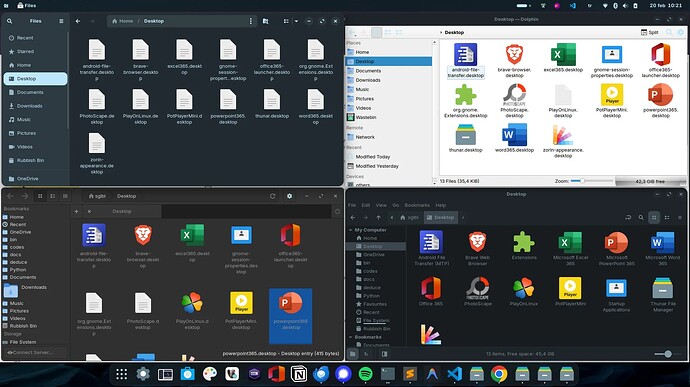The image size is (690, 387).
Task: Select Startup Applications icon in Nemo
Action: coord(616,288)
